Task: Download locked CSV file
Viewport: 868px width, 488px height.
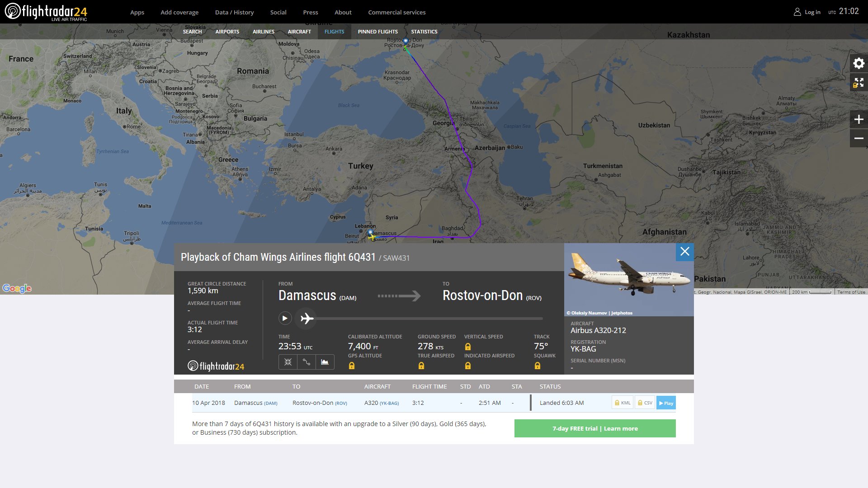Action: pos(645,403)
